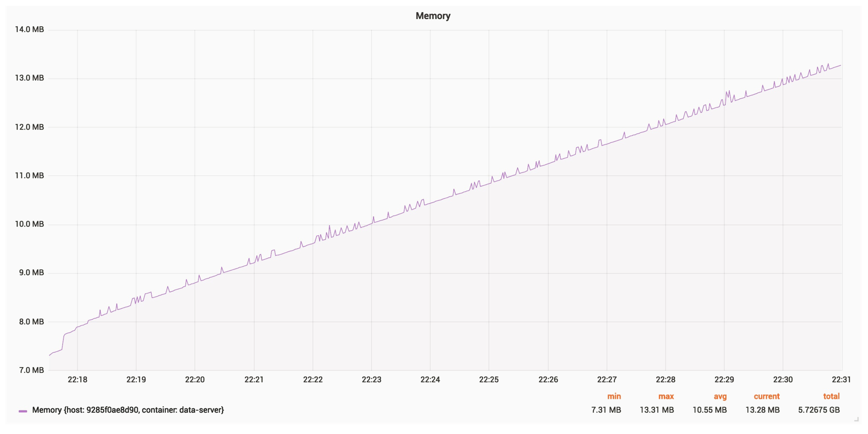Click the 22:31 time axis label

(x=841, y=380)
